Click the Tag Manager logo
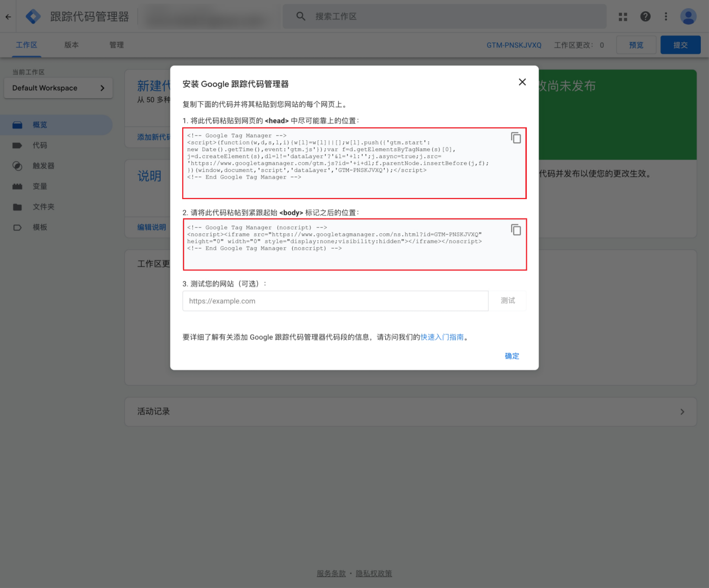 (x=33, y=16)
